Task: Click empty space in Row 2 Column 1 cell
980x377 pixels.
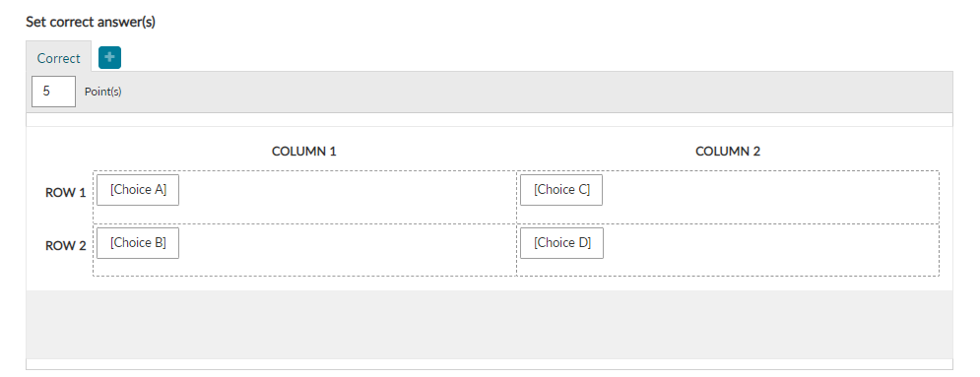Action: click(x=347, y=250)
